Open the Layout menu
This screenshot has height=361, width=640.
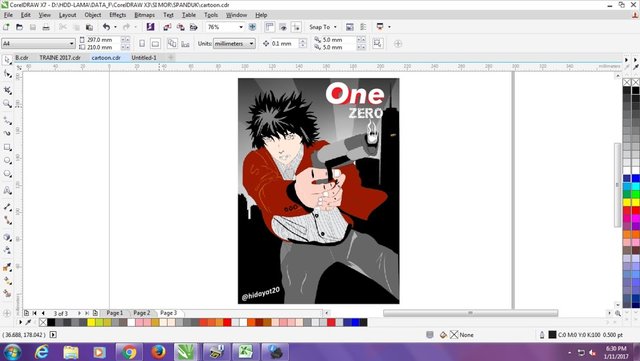pos(67,15)
